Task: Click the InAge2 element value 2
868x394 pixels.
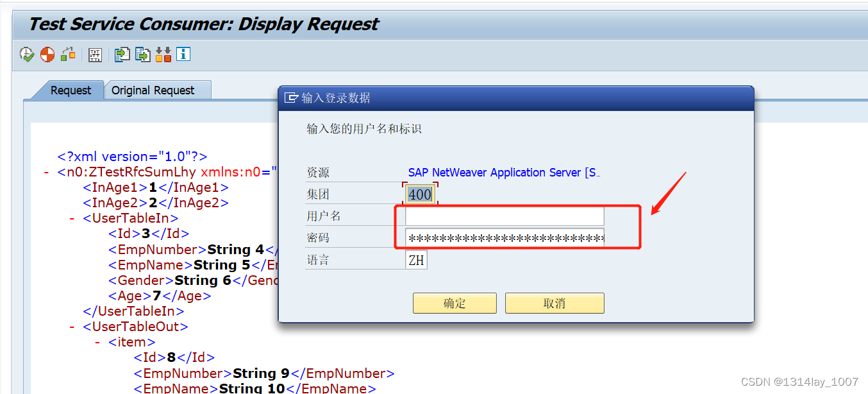Action: click(153, 203)
